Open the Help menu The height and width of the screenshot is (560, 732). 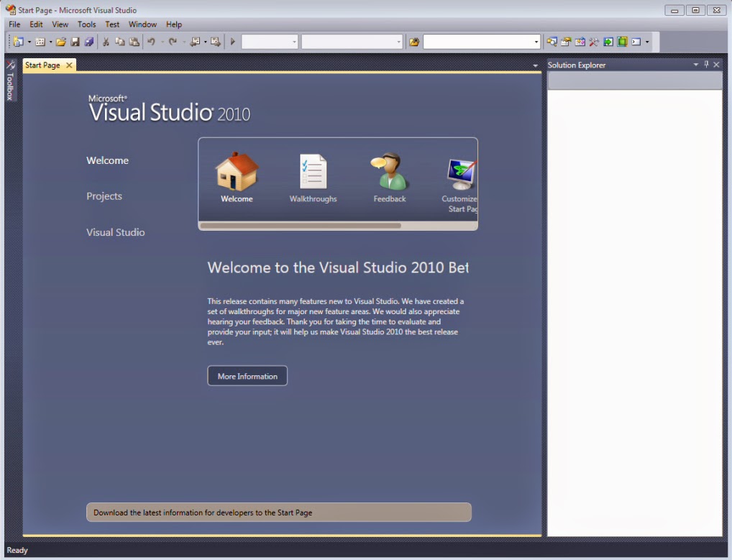(x=174, y=24)
